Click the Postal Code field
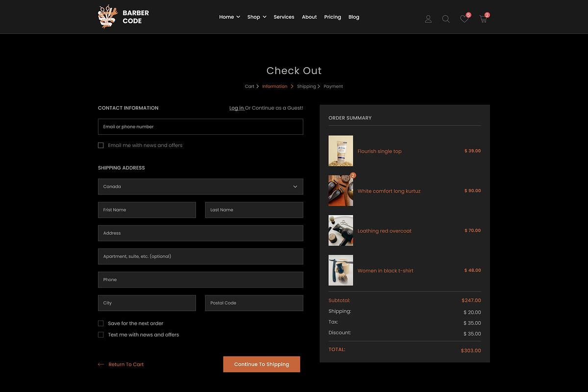The width and height of the screenshot is (588, 392). tap(254, 303)
